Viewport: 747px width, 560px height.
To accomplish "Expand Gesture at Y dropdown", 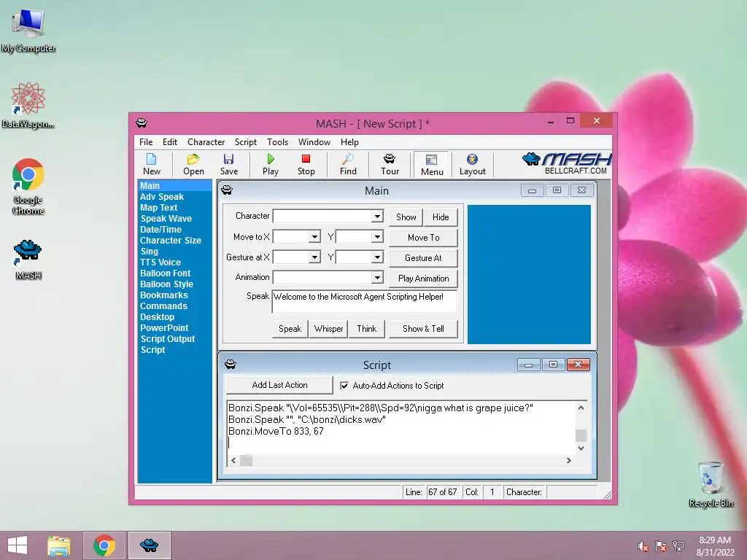I will coord(377,257).
